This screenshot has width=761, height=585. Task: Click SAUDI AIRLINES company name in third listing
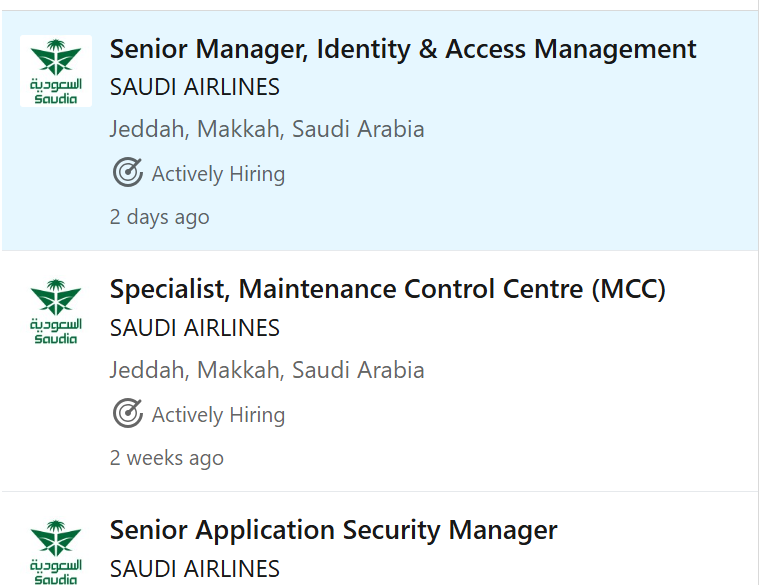195,569
